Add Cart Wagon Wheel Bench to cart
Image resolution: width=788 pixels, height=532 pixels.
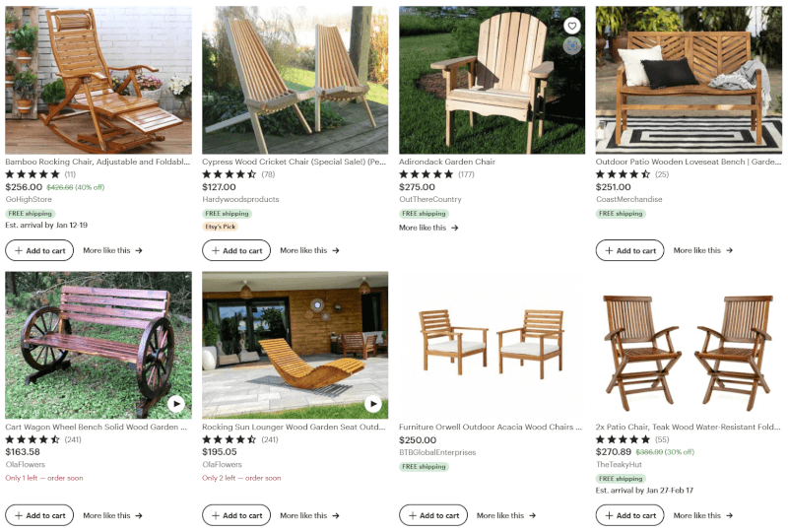point(39,515)
